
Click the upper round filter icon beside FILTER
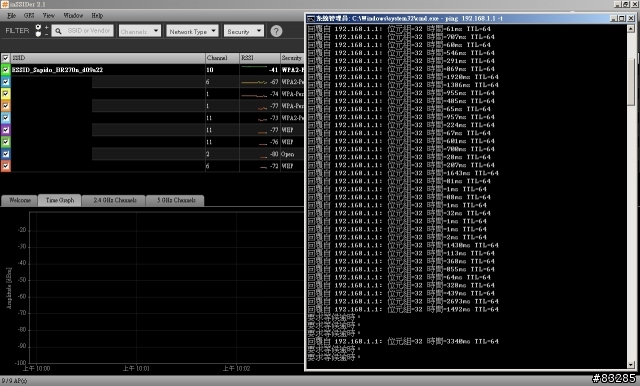point(38,27)
